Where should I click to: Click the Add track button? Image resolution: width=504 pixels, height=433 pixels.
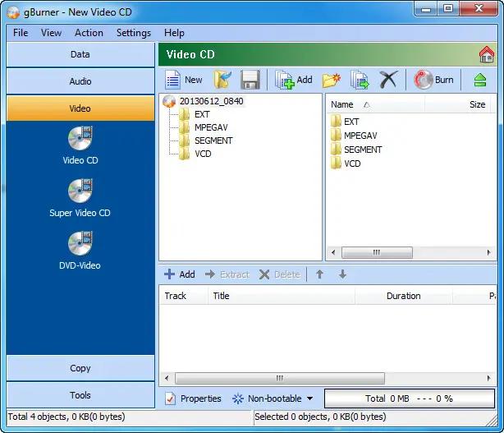click(179, 274)
